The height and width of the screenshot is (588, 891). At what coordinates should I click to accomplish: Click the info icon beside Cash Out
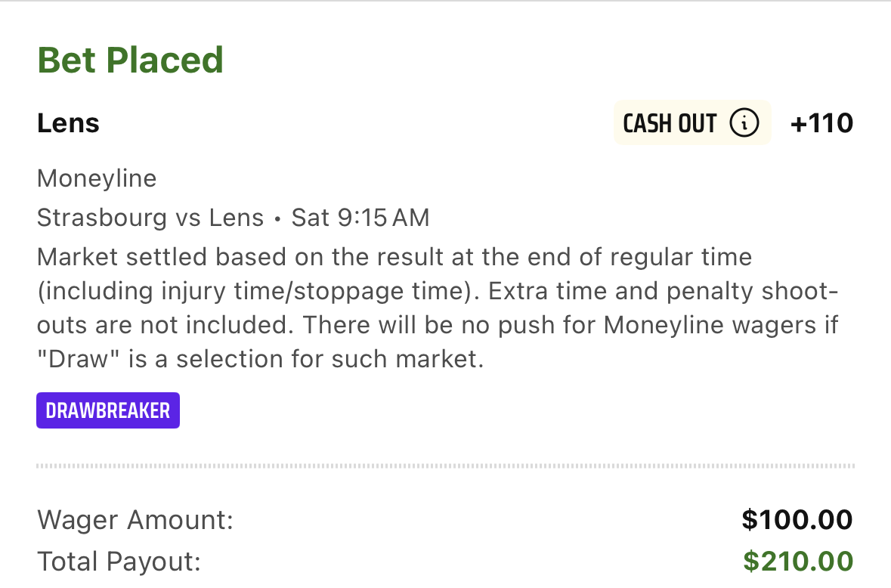point(744,122)
